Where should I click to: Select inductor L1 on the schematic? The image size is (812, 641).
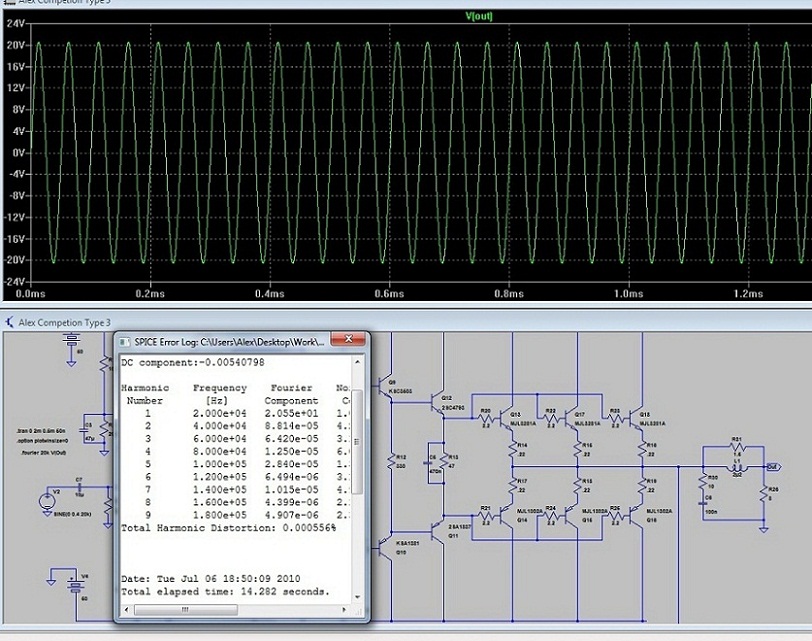click(737, 468)
